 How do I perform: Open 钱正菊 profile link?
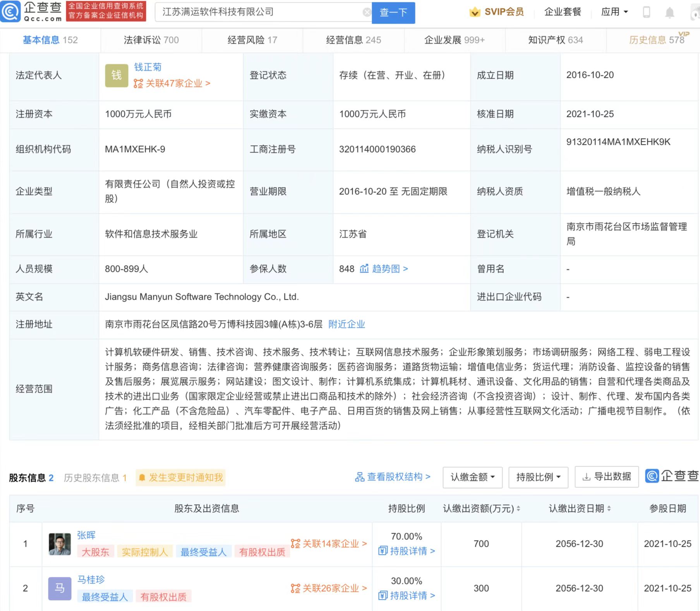tap(148, 67)
